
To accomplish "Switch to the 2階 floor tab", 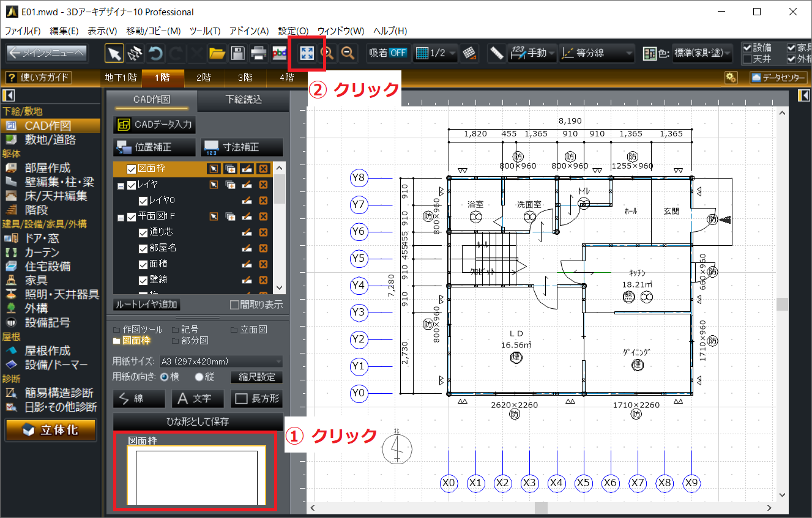I will [x=203, y=78].
